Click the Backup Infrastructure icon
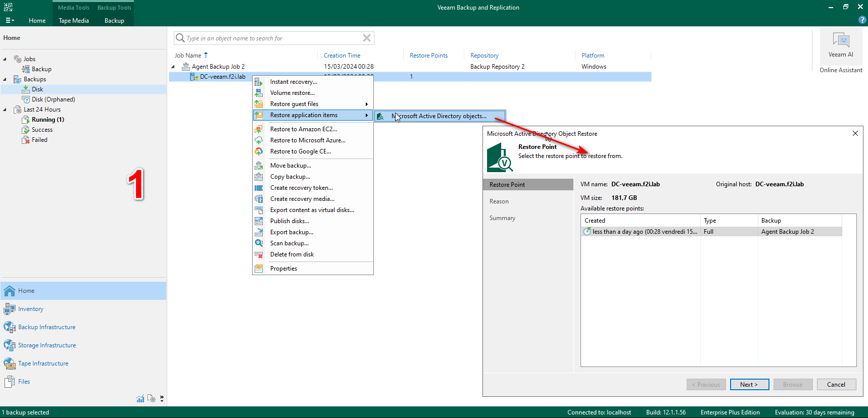Viewport: 868px width, 418px height. pos(10,327)
